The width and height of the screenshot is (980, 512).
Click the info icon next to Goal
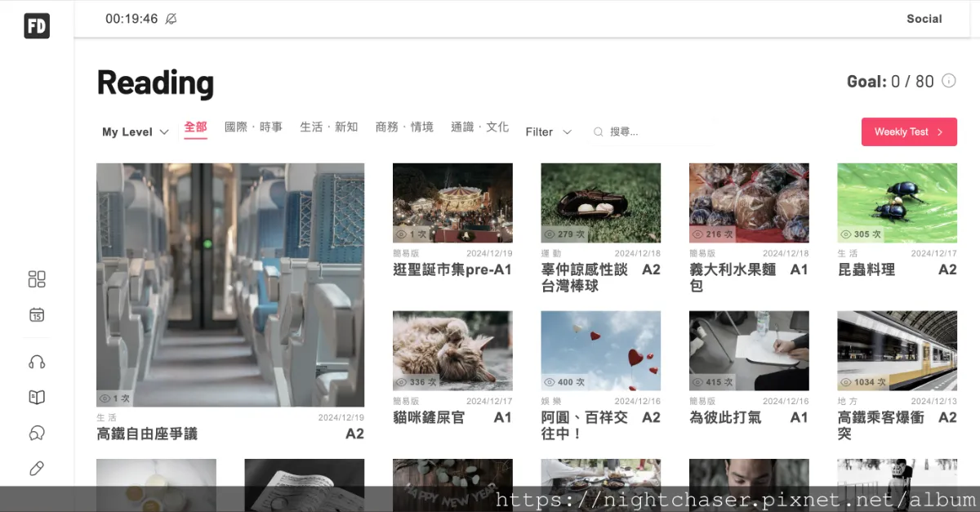point(949,81)
